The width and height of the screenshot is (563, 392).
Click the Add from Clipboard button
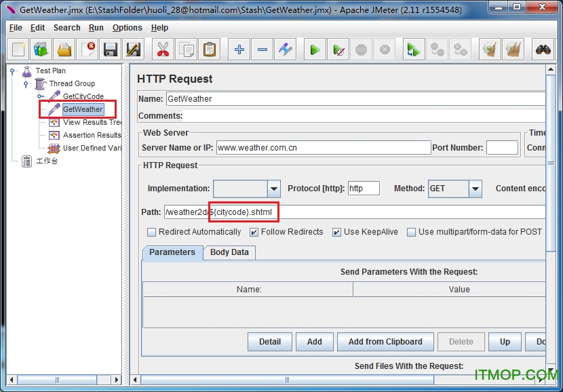coord(385,342)
